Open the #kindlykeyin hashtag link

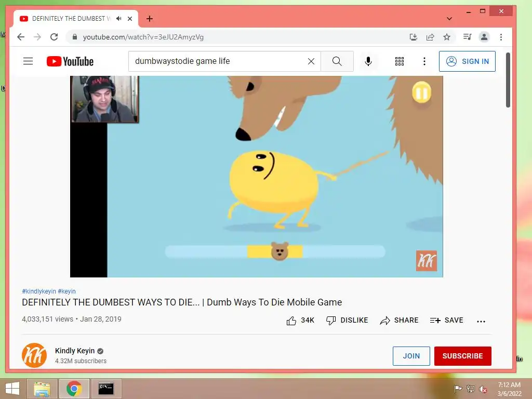click(39, 291)
